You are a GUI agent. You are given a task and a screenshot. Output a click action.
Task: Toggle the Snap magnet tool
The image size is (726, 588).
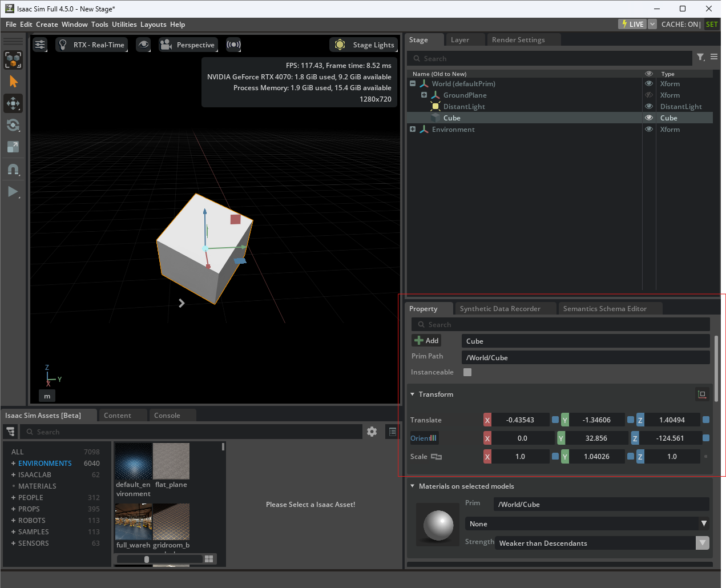point(13,169)
